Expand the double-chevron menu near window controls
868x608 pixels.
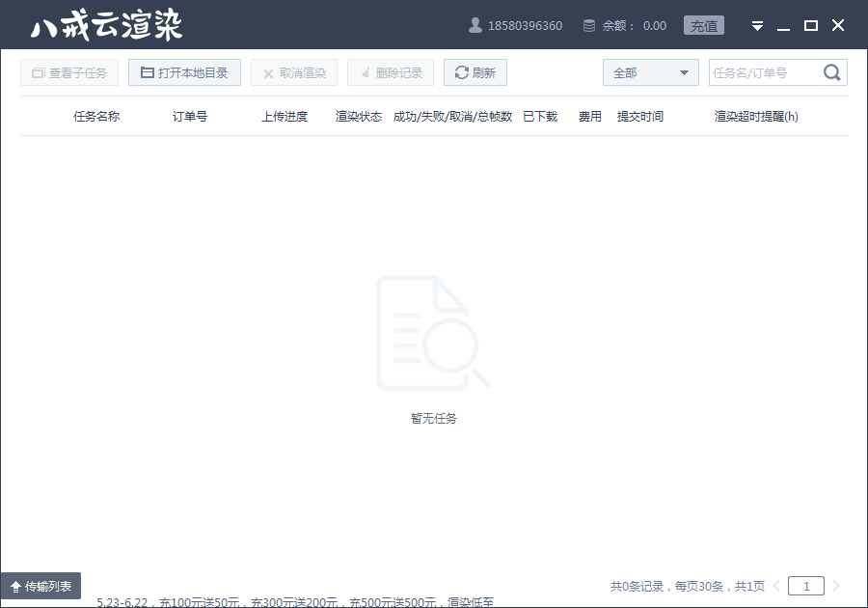(757, 25)
